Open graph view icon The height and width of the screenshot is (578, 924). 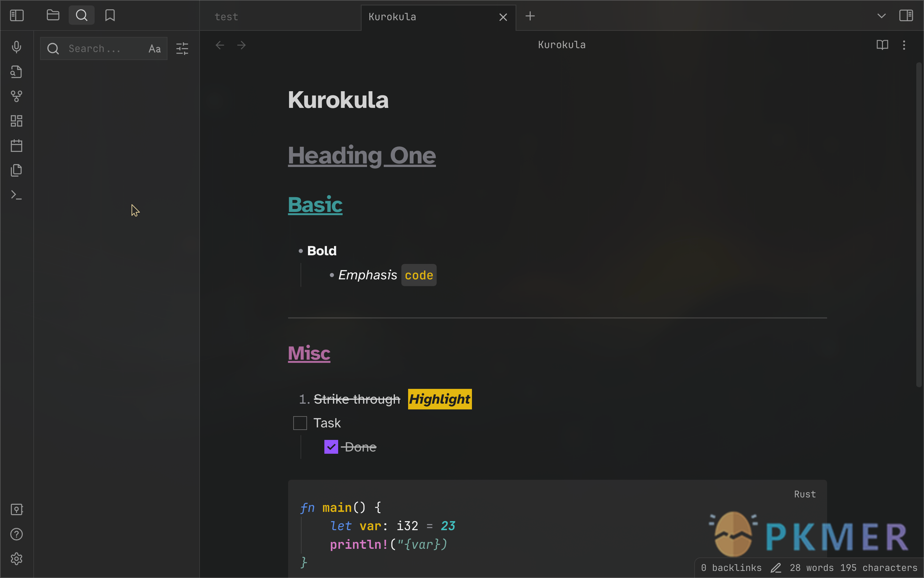(16, 96)
